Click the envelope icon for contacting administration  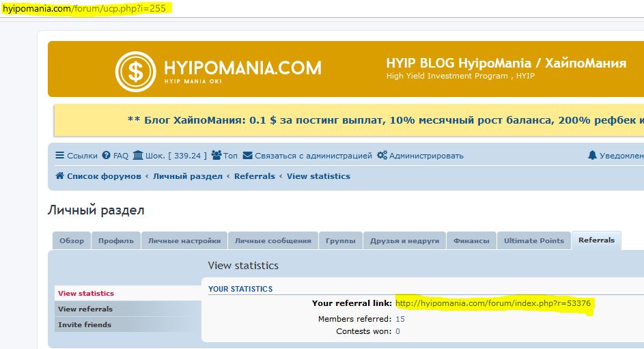(247, 156)
